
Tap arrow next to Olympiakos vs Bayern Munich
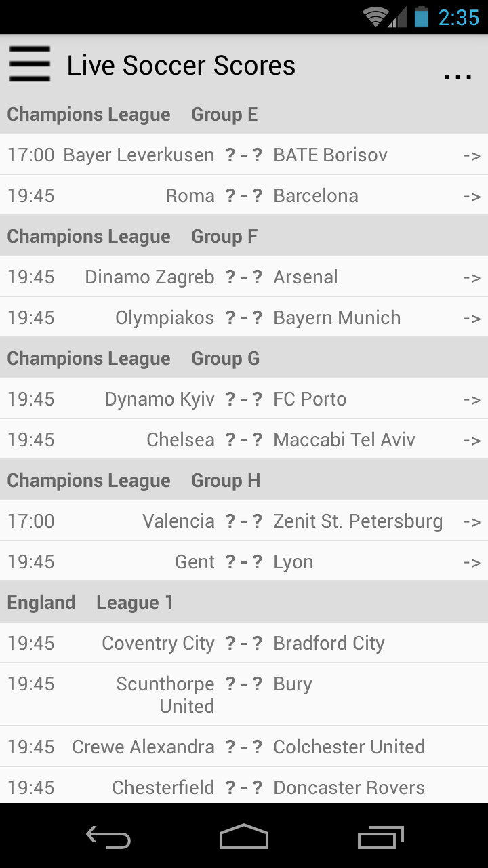tap(471, 319)
